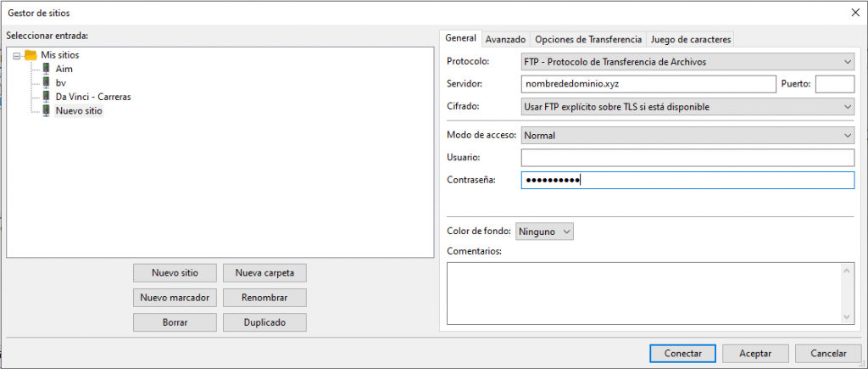The width and height of the screenshot is (868, 369).
Task: Click the Mis sitios folder icon
Action: [x=31, y=55]
